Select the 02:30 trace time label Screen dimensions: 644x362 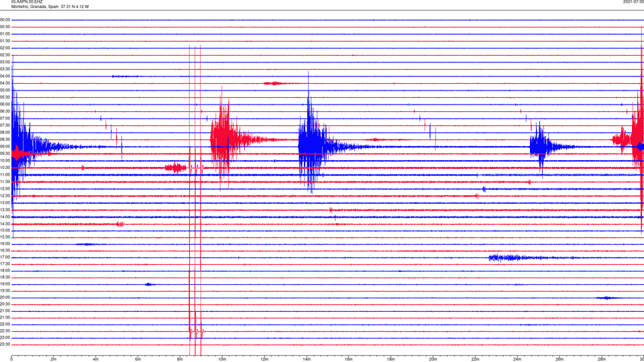[5, 55]
